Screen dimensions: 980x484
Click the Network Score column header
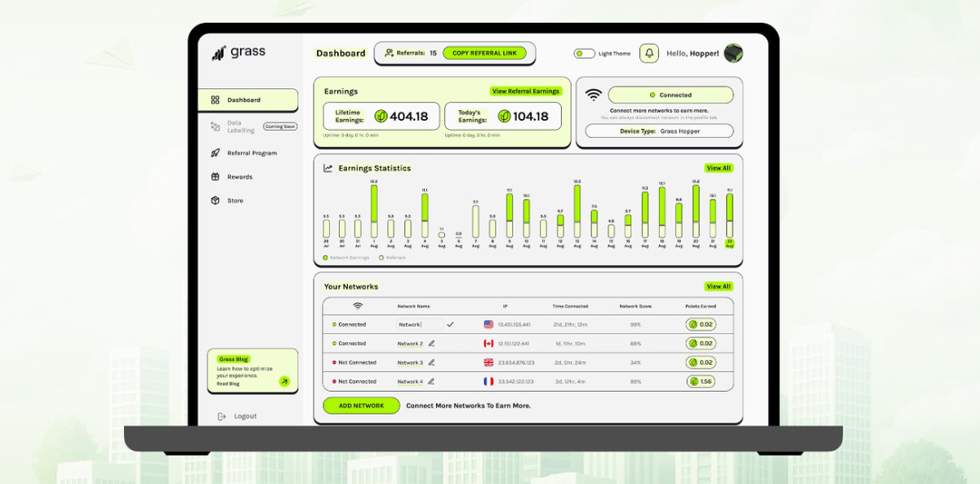[x=635, y=306]
